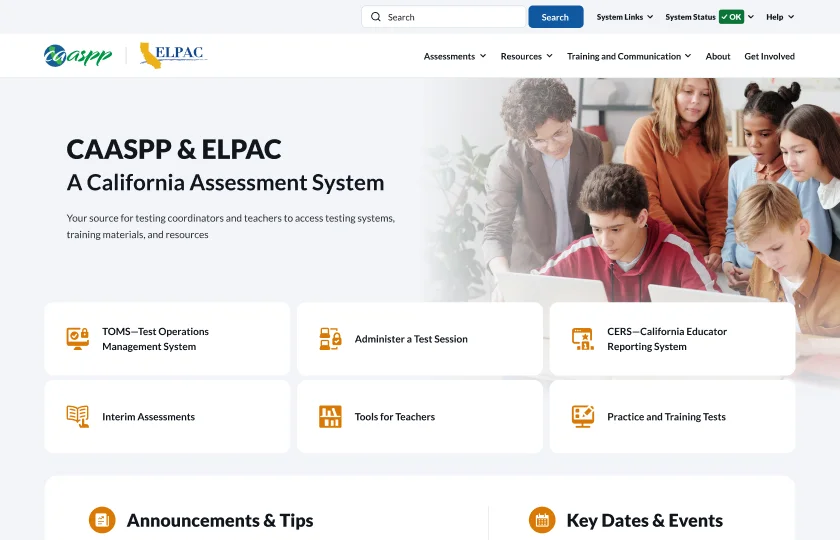Open the Get Involved link
The width and height of the screenshot is (840, 540).
point(769,57)
